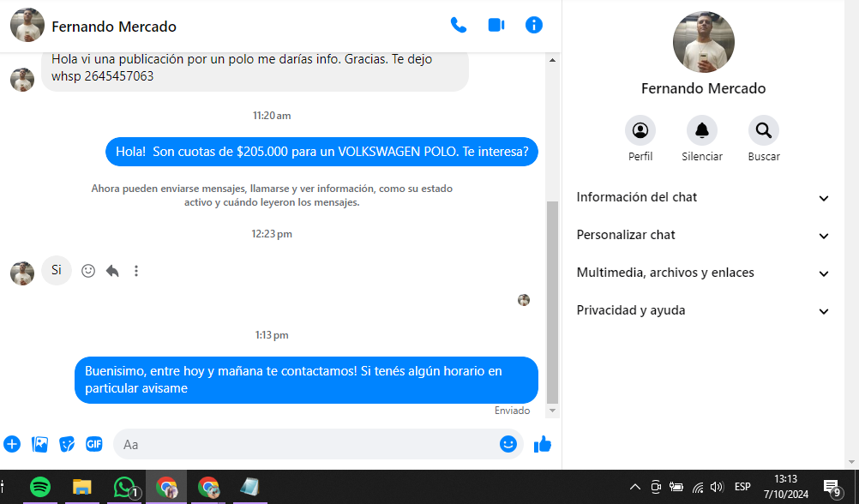Start a video call from chat header
Viewport: 859px width, 504px height.
pyautogui.click(x=496, y=25)
